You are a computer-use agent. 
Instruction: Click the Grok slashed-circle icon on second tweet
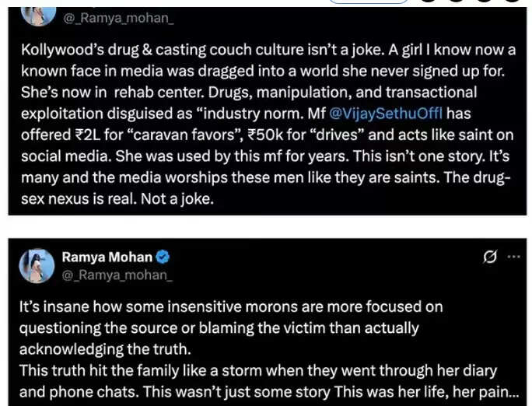490,257
